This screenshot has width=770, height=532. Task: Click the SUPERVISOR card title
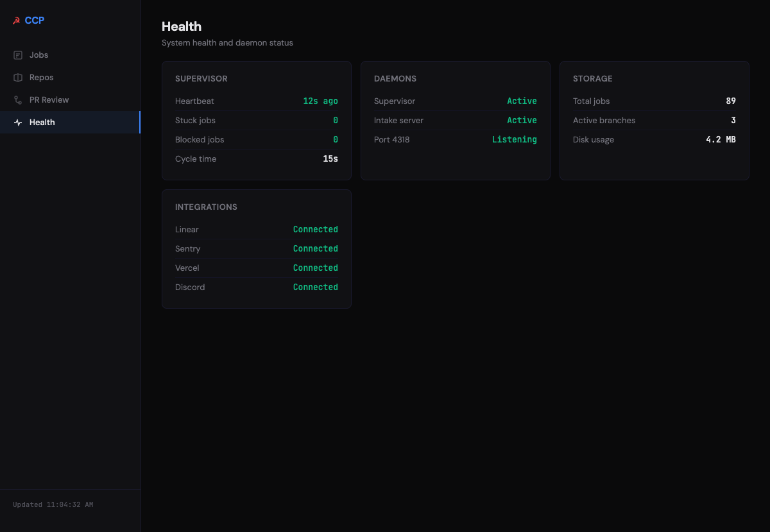click(x=201, y=79)
